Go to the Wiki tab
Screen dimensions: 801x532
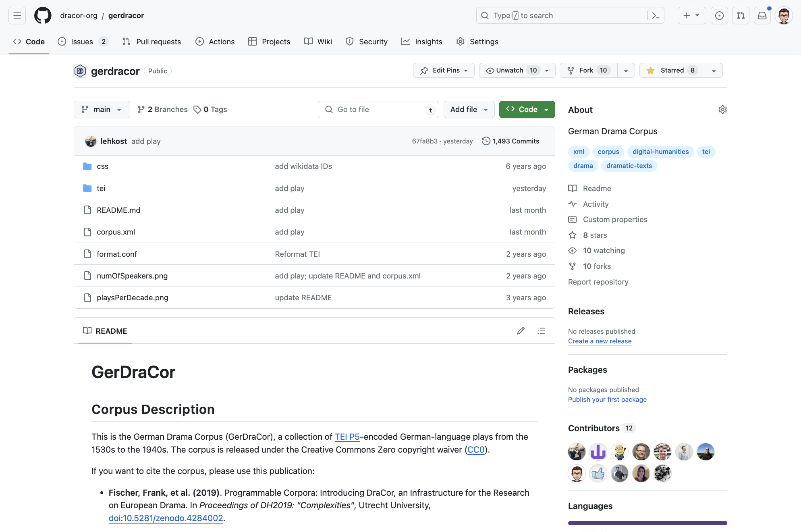tap(318, 42)
